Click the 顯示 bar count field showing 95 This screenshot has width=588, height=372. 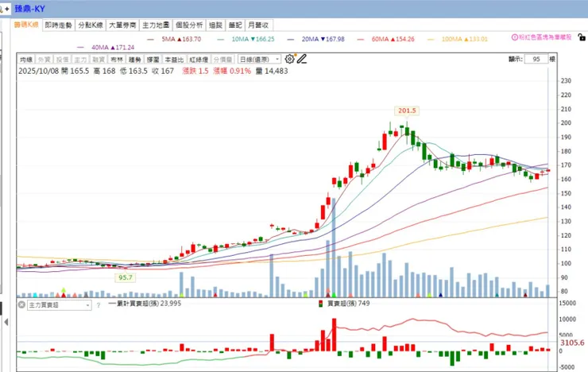click(536, 59)
